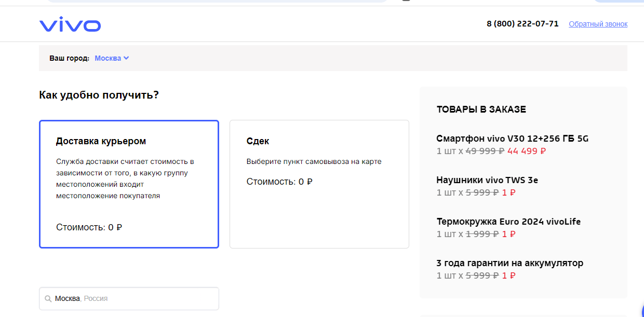Click the 3 года гарантии на аккумулятор item

point(509,263)
